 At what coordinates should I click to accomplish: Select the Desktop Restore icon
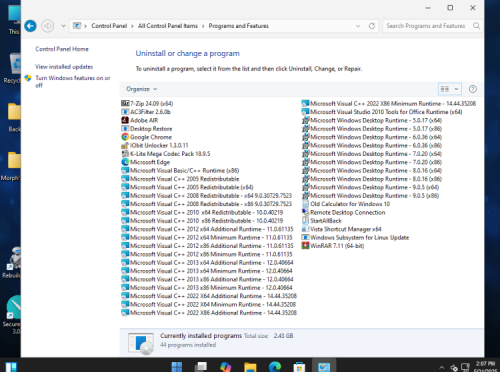point(125,128)
